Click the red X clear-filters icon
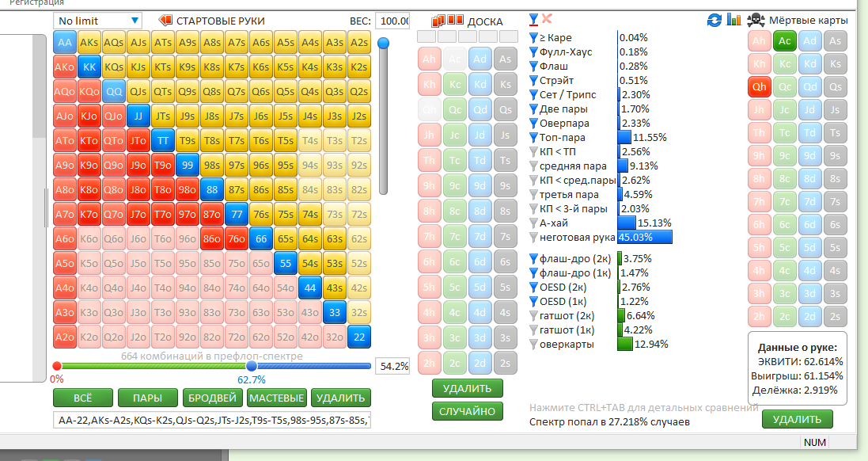Screen dimensions: 868x461 click(547, 19)
